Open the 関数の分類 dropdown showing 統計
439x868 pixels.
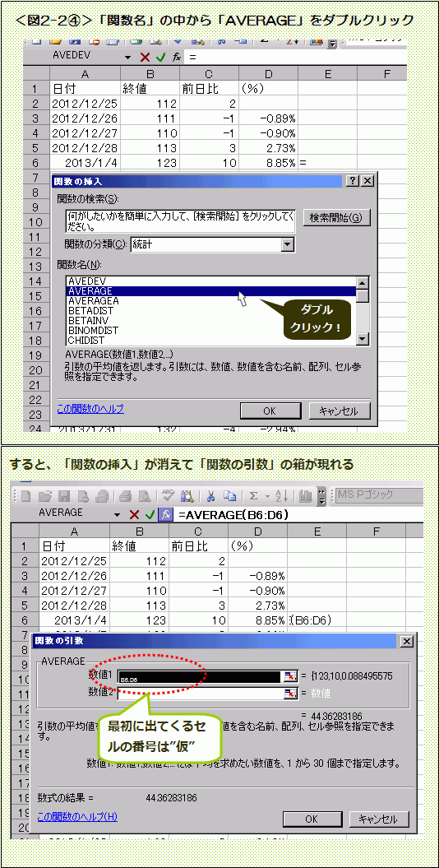(288, 244)
